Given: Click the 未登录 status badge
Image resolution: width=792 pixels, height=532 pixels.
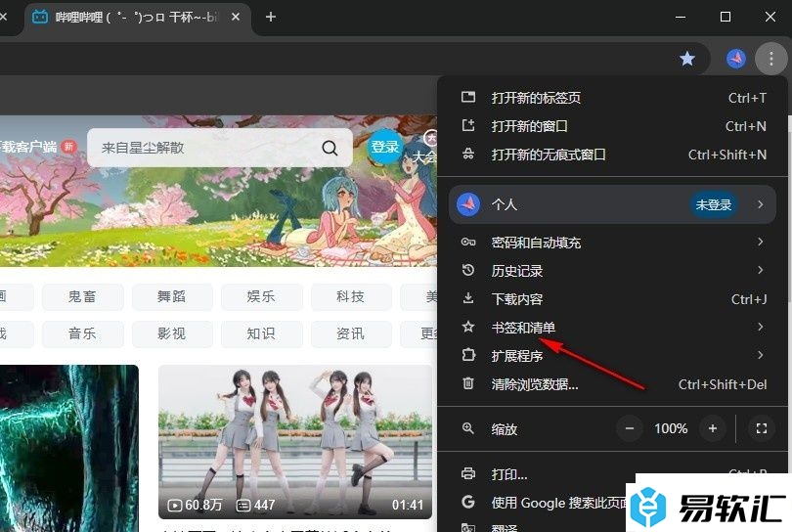Looking at the screenshot, I should [713, 204].
